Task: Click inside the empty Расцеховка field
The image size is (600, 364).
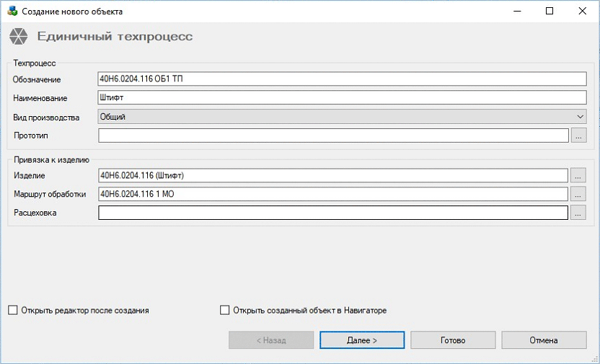Action: coord(333,212)
